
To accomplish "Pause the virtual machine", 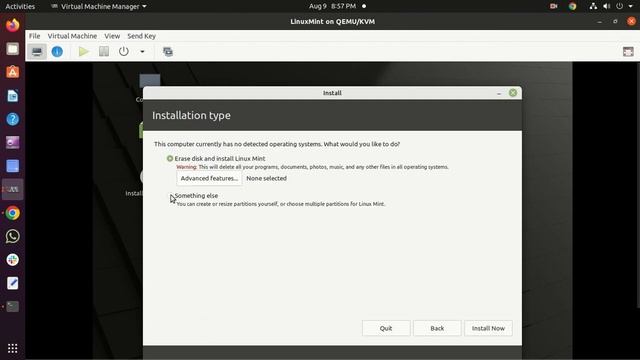I will (104, 51).
